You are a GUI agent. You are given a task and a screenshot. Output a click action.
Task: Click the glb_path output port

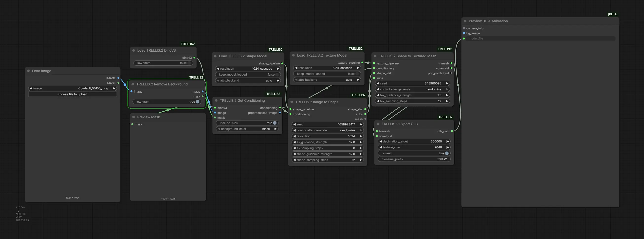(x=452, y=131)
